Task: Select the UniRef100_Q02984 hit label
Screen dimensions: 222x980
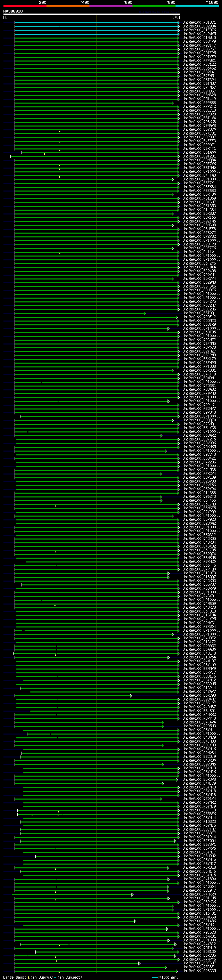Action: coord(199,26)
